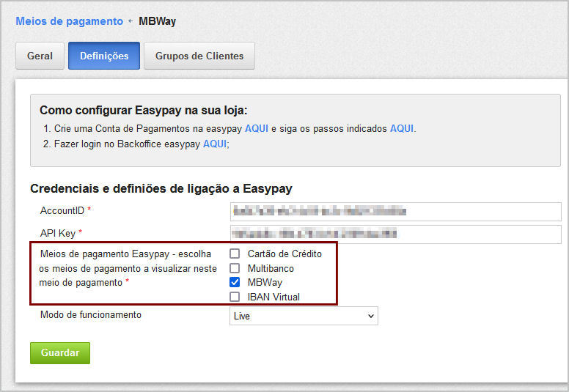Image resolution: width=569 pixels, height=392 pixels.
Task: Switch to the Geral tab
Action: click(x=40, y=56)
